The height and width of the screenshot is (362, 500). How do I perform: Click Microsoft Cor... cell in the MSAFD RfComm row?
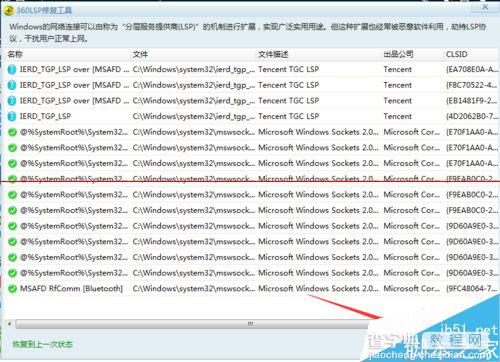(412, 289)
